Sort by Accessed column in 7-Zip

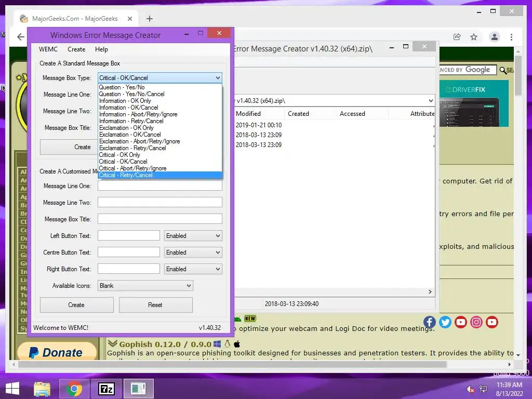click(x=362, y=114)
